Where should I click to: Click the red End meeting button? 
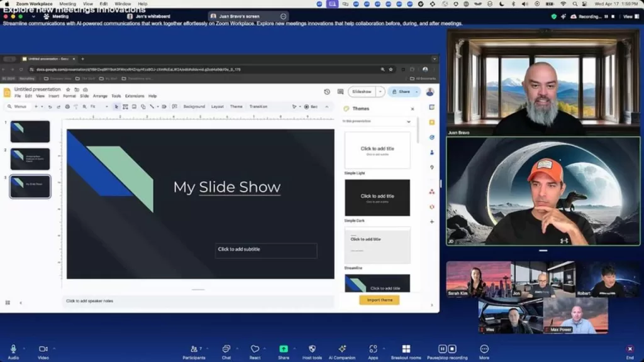[x=630, y=349]
